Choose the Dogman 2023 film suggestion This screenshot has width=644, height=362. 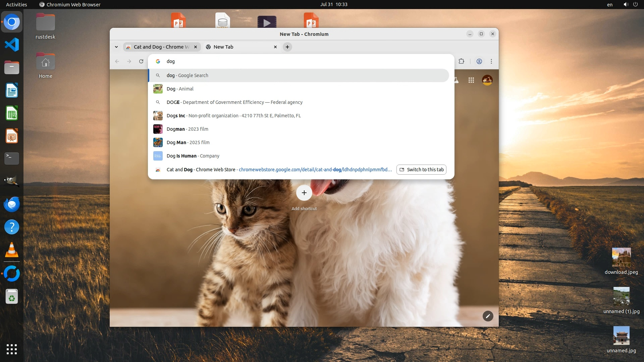click(187, 129)
